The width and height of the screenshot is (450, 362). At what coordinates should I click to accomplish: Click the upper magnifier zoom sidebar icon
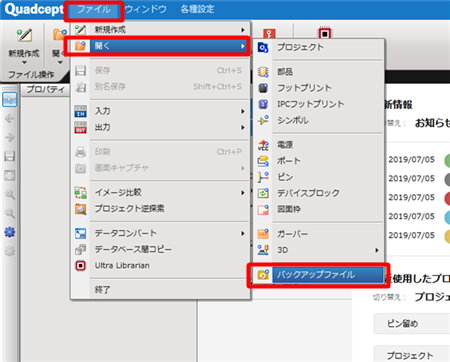pos(9,194)
